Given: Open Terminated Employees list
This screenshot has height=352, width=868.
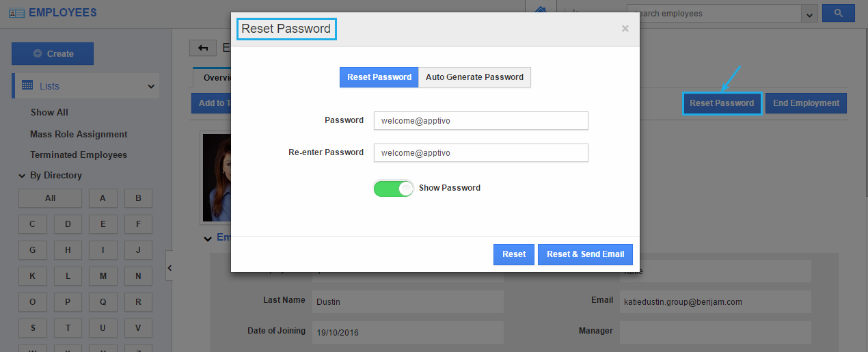Looking at the screenshot, I should (79, 155).
